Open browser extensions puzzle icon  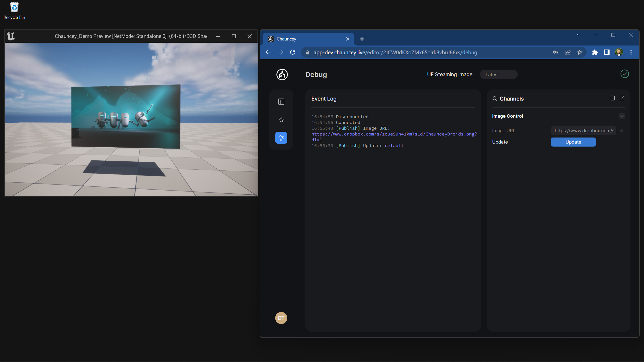click(x=595, y=52)
